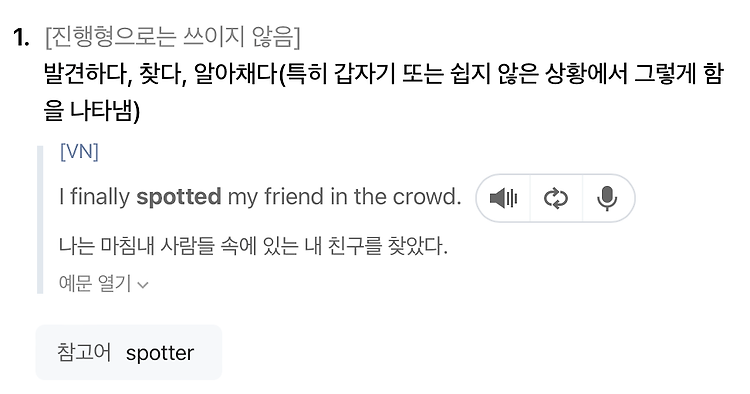Open the related word spotter
This screenshot has width=750, height=394.
tap(160, 353)
